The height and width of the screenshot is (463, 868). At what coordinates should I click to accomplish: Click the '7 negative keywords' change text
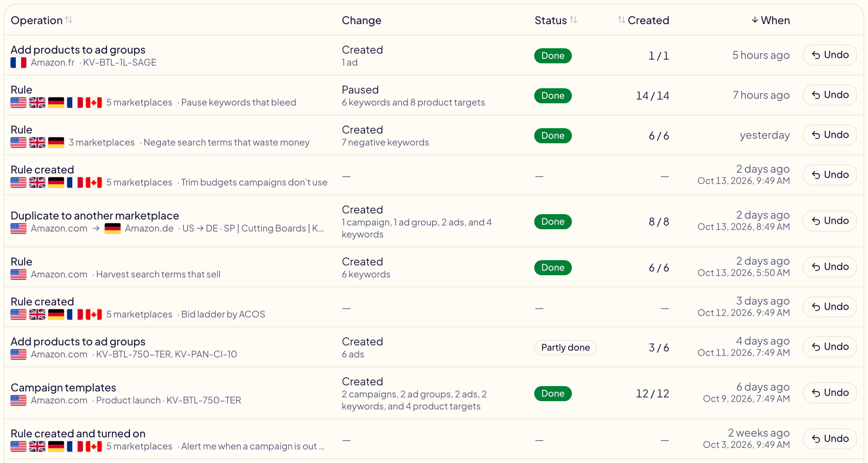point(385,143)
